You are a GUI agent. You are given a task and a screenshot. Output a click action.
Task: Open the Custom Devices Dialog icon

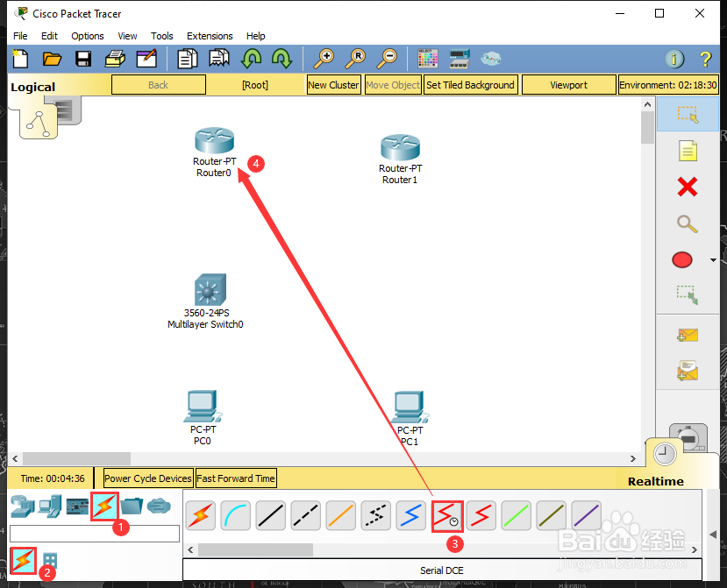coord(460,59)
